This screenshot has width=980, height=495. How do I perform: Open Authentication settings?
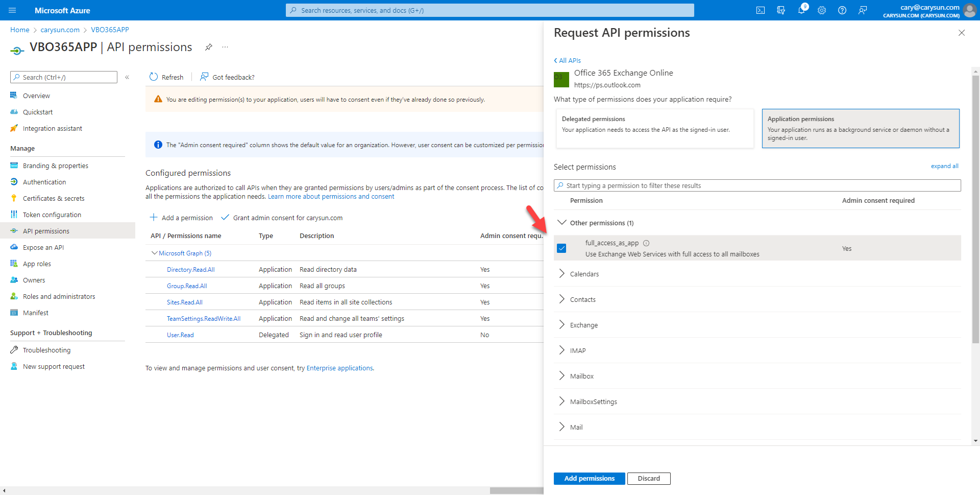[44, 182]
